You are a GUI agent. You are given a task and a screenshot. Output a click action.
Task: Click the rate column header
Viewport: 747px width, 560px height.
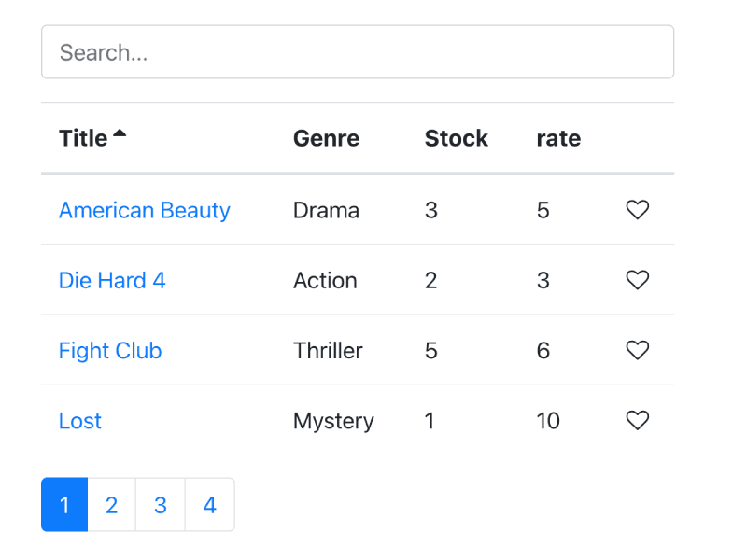coord(557,137)
